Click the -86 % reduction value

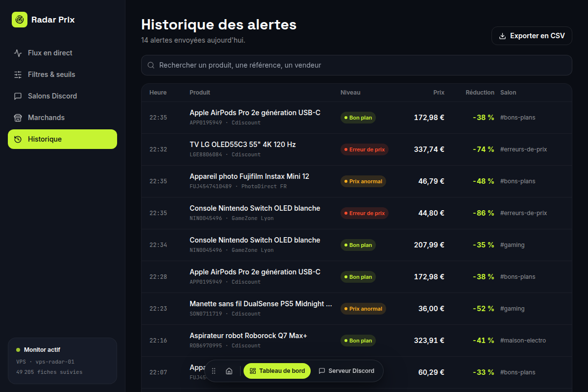point(484,213)
